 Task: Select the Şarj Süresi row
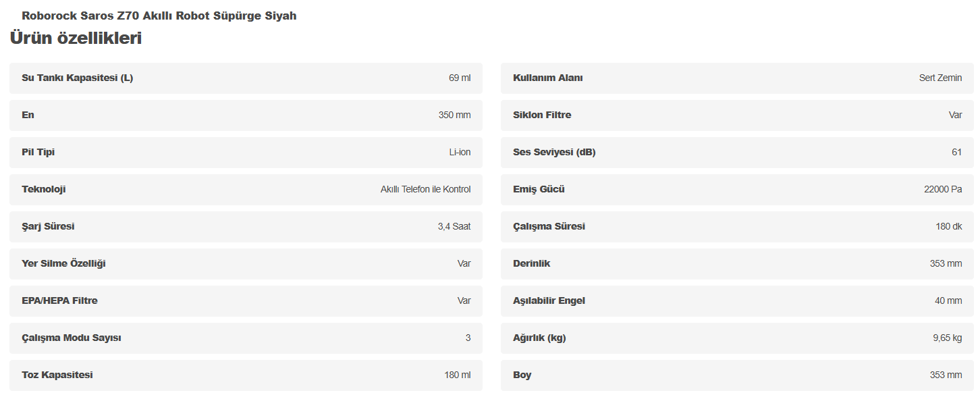(246, 227)
